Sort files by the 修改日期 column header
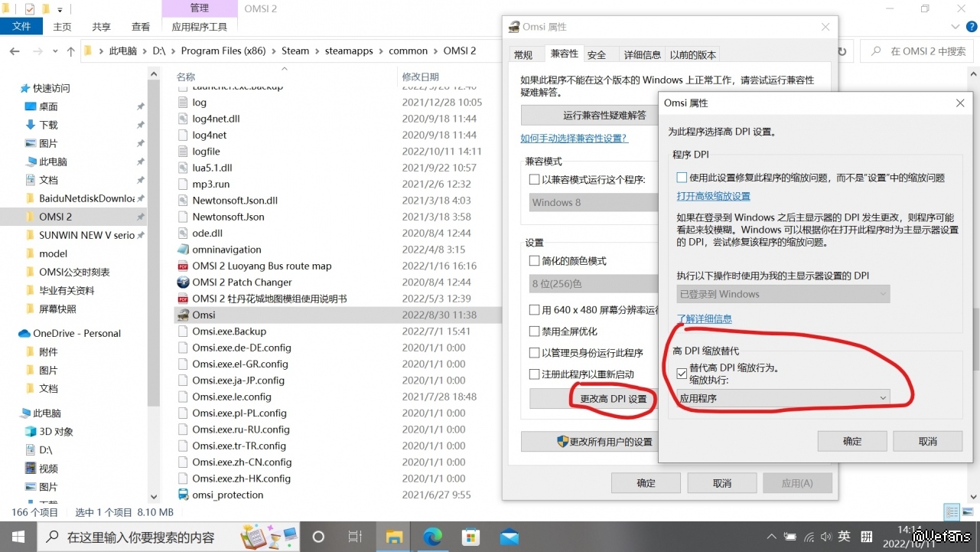 [421, 77]
